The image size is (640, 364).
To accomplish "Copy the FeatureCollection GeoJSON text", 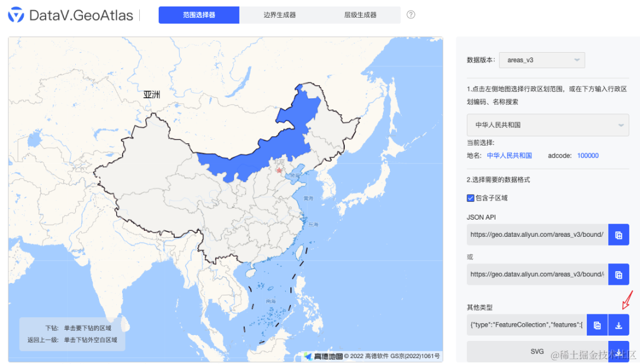I will coord(597,326).
